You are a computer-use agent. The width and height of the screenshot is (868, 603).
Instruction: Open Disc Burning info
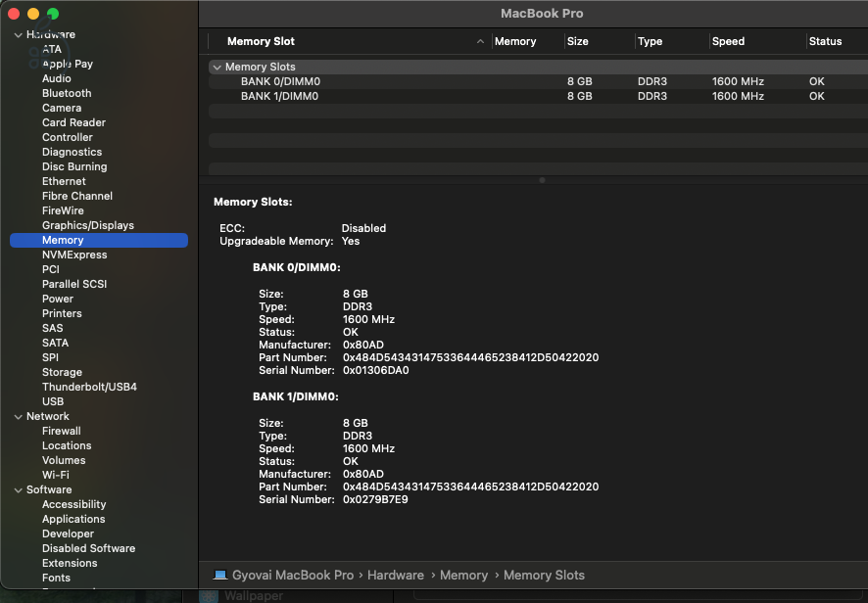pos(74,166)
